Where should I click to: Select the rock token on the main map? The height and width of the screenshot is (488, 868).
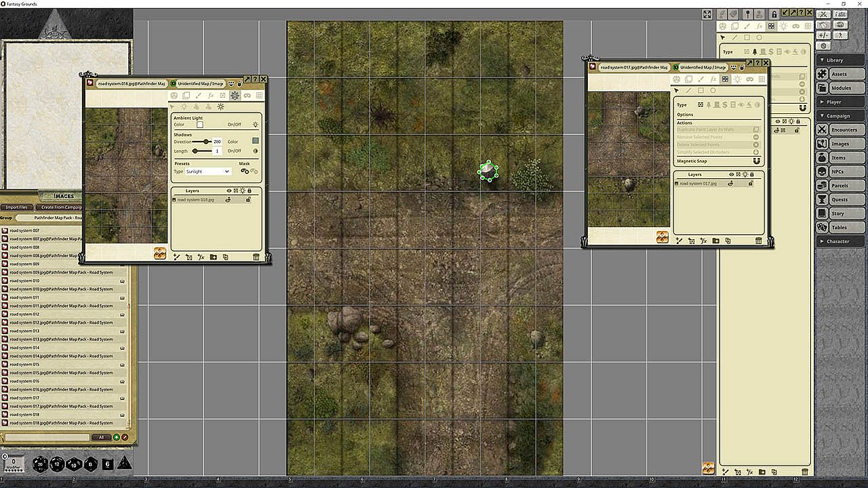[x=488, y=171]
